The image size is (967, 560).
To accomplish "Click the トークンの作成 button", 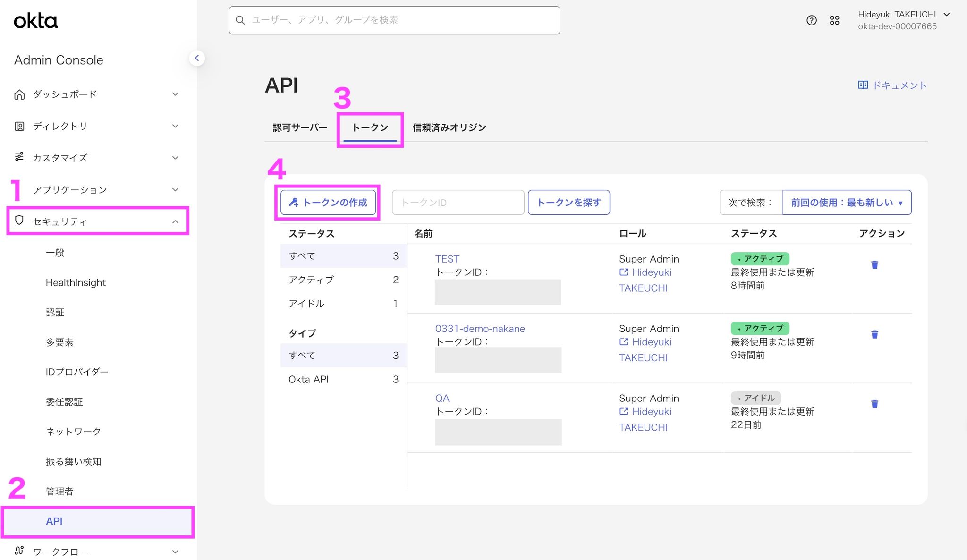I will tap(328, 203).
